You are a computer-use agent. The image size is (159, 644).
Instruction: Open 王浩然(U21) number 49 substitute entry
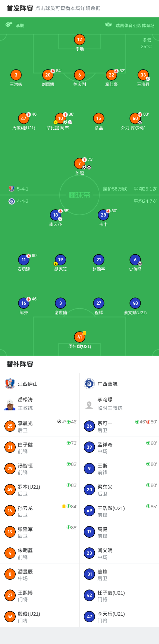(119, 511)
